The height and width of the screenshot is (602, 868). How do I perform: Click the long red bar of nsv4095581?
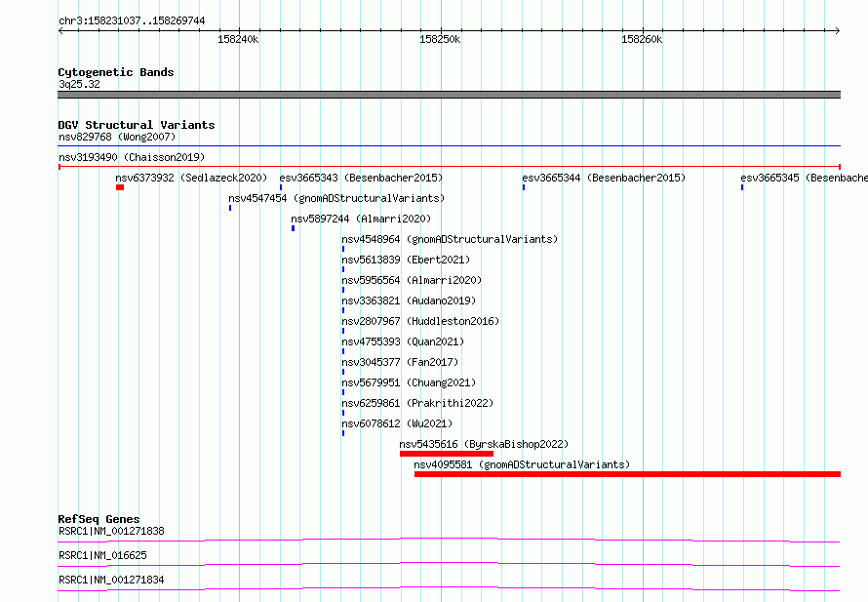pyautogui.click(x=627, y=474)
